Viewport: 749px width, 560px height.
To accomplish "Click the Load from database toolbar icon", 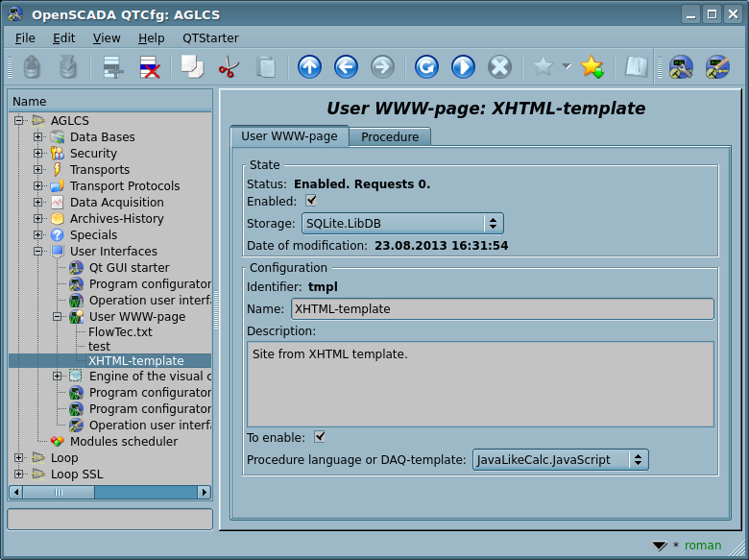I will 32,67.
